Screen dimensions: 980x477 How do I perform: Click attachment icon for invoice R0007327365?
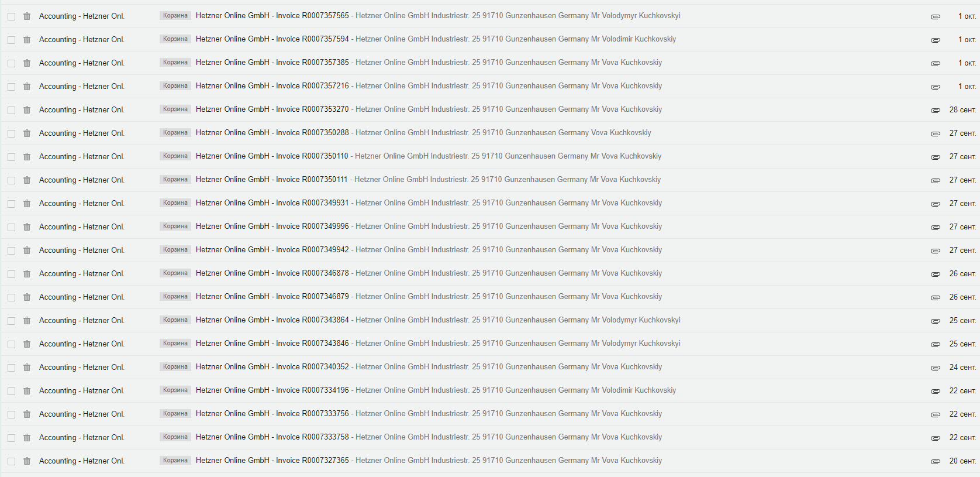tap(935, 462)
